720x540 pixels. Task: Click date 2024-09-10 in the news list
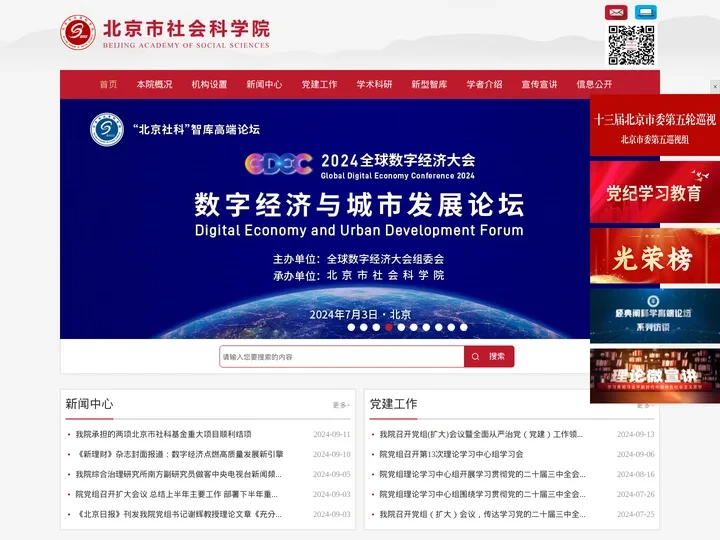(332, 455)
